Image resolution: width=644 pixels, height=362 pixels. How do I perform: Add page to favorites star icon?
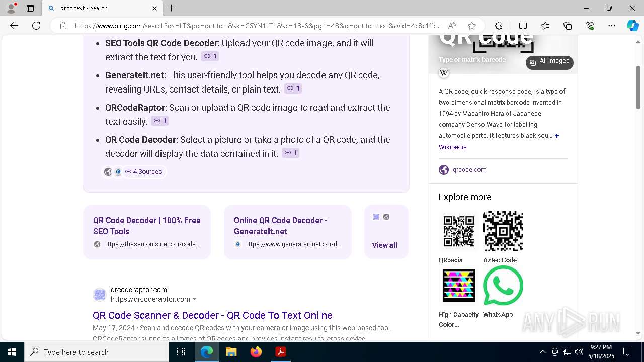coord(472,26)
